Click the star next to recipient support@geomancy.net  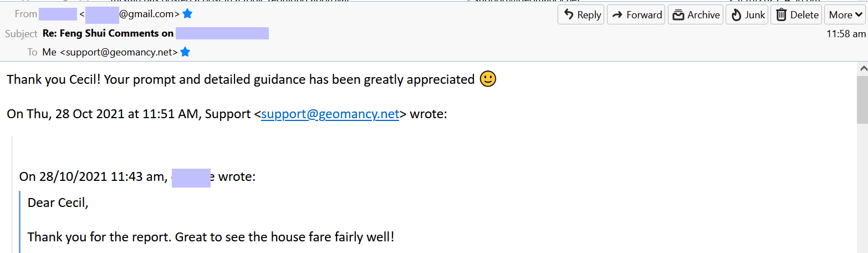(185, 52)
